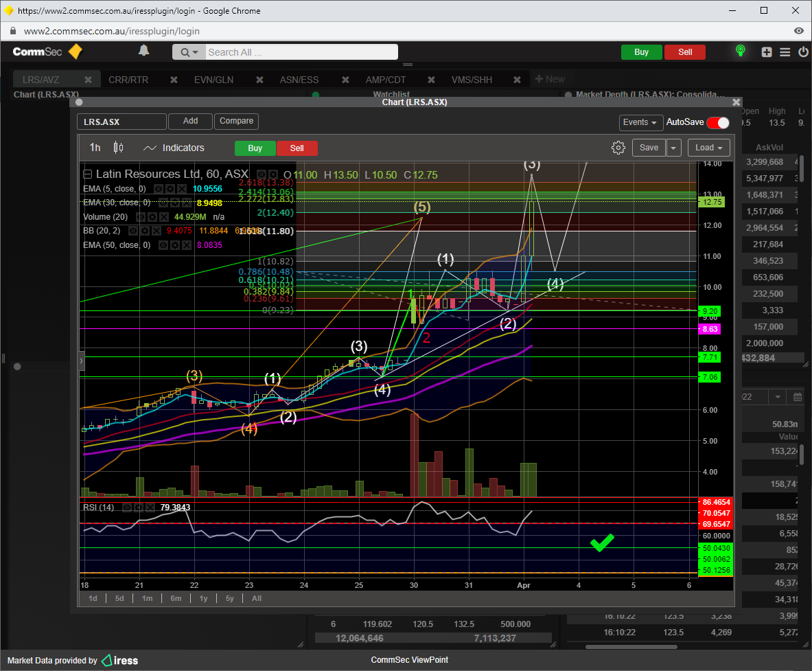Open chart settings gear icon
812x671 pixels.
click(x=618, y=148)
